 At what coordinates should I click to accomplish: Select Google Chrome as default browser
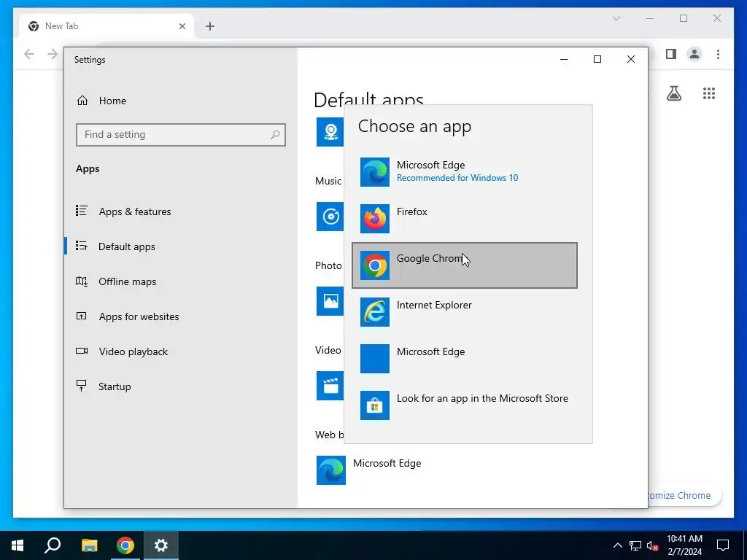[465, 265]
